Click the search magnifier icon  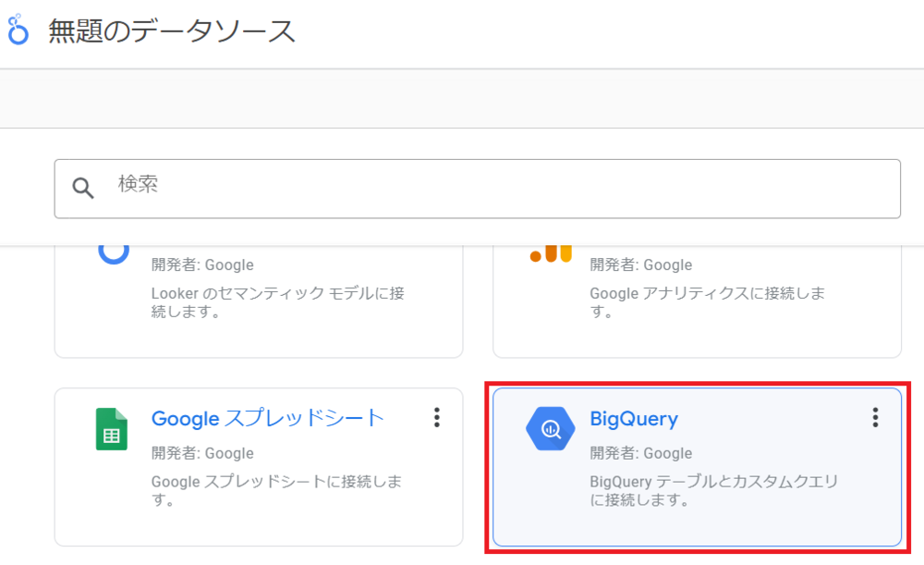(x=83, y=189)
